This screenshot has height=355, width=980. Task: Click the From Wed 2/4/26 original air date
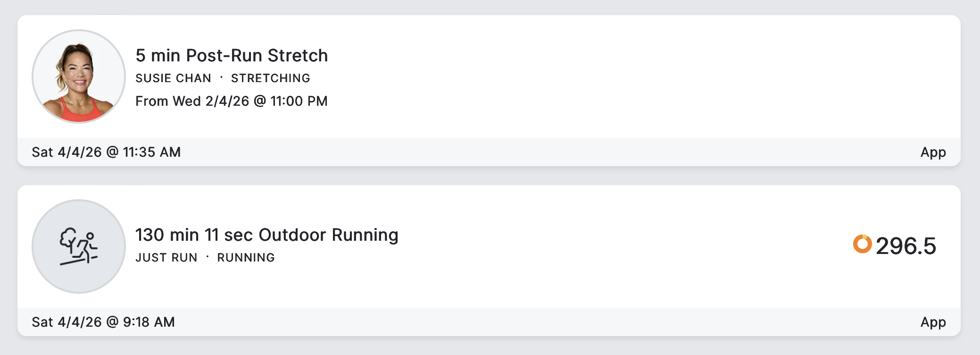point(231,101)
